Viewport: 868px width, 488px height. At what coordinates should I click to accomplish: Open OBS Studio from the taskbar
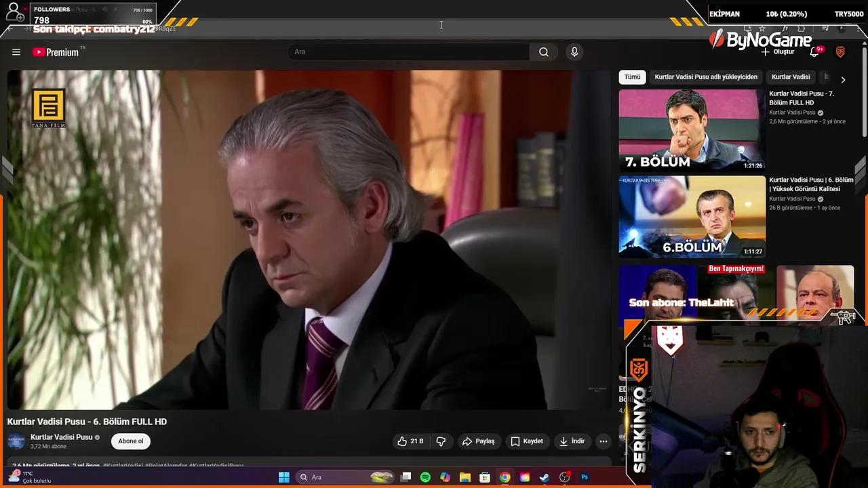pyautogui.click(x=564, y=477)
